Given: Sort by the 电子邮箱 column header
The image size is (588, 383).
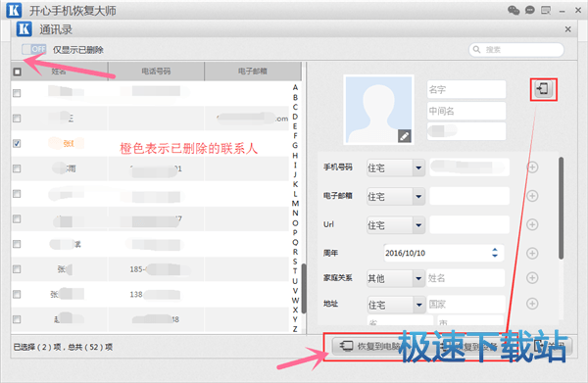Looking at the screenshot, I should [253, 72].
